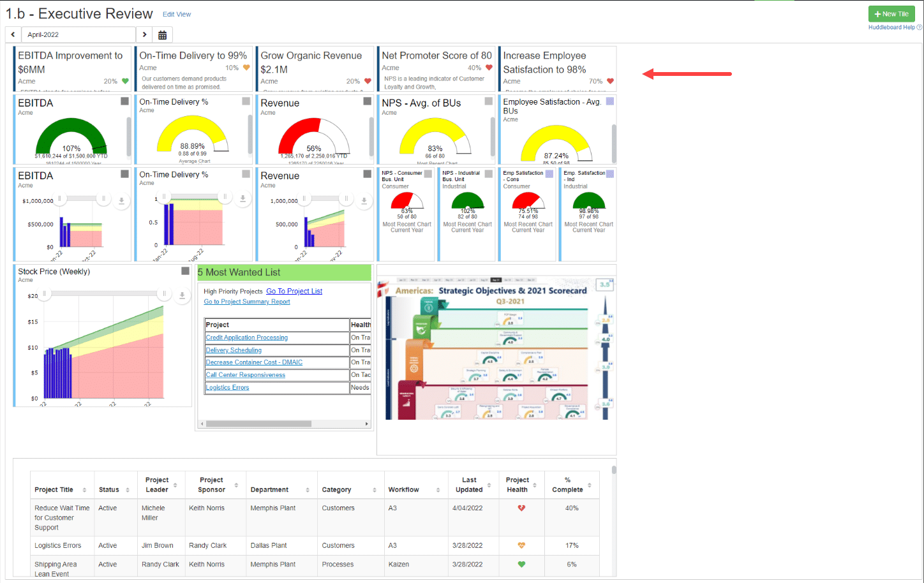
Task: Toggle the gray square on Revenue gauge tile
Action: 367,101
